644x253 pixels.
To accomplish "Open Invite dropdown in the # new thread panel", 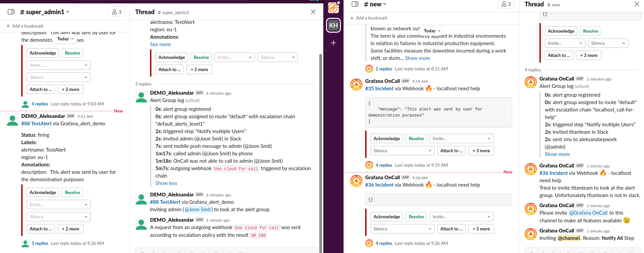I will point(565,43).
